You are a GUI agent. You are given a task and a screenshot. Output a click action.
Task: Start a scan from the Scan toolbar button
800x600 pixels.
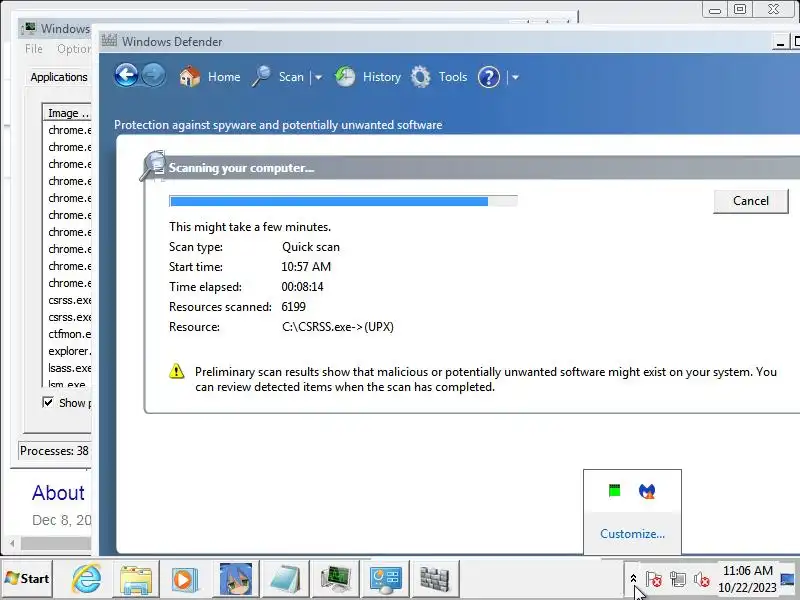point(278,77)
